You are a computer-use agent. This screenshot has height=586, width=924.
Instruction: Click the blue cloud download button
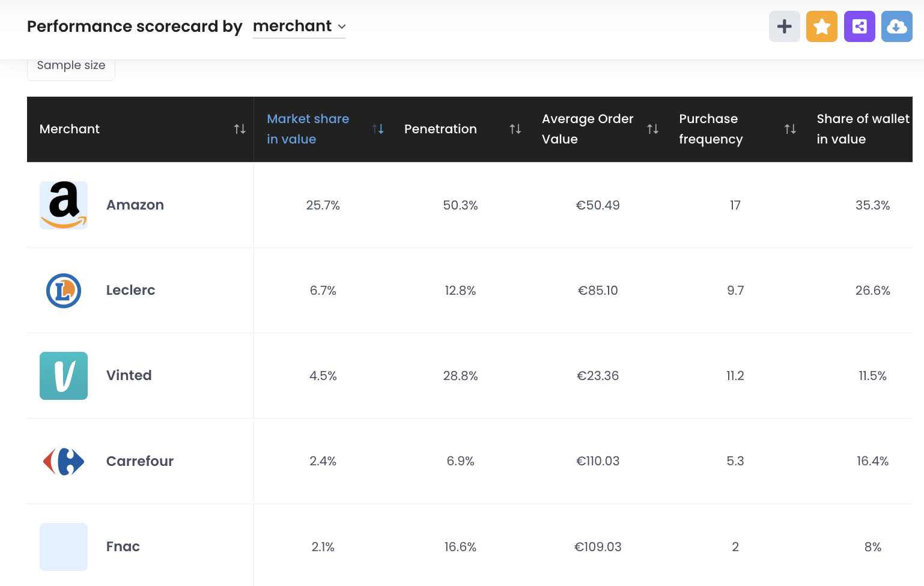pos(897,26)
